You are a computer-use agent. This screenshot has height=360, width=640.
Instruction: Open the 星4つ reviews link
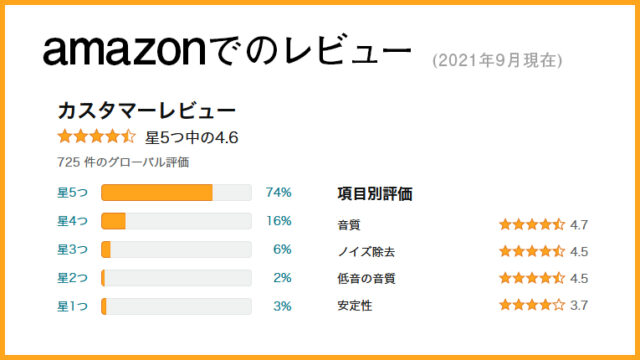[x=72, y=221]
